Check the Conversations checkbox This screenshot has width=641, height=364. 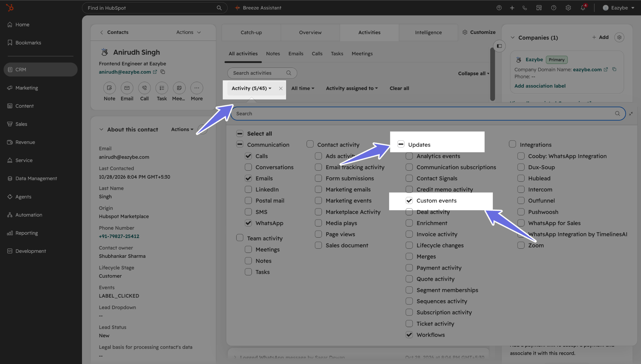248,167
